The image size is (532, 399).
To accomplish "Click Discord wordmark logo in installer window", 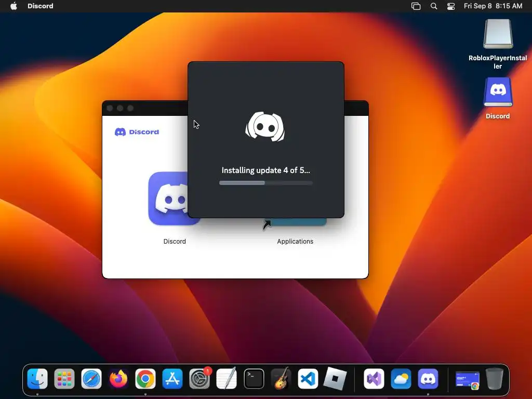I will [x=137, y=131].
